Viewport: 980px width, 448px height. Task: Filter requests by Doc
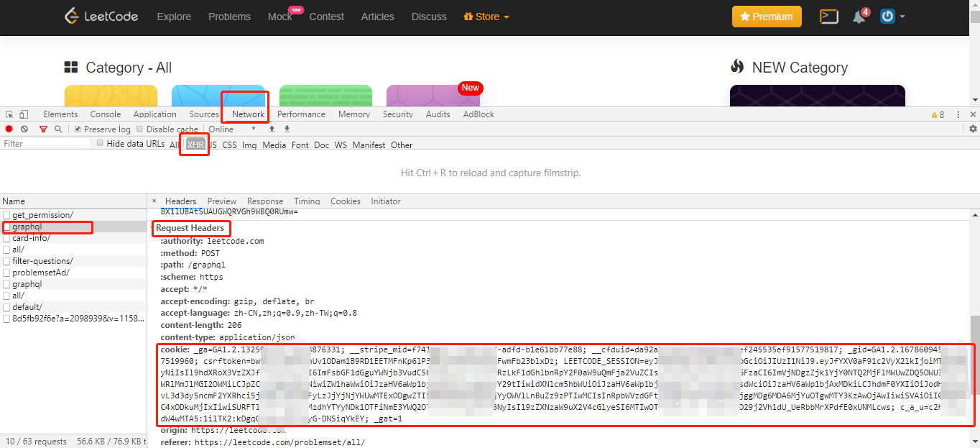pyautogui.click(x=321, y=145)
